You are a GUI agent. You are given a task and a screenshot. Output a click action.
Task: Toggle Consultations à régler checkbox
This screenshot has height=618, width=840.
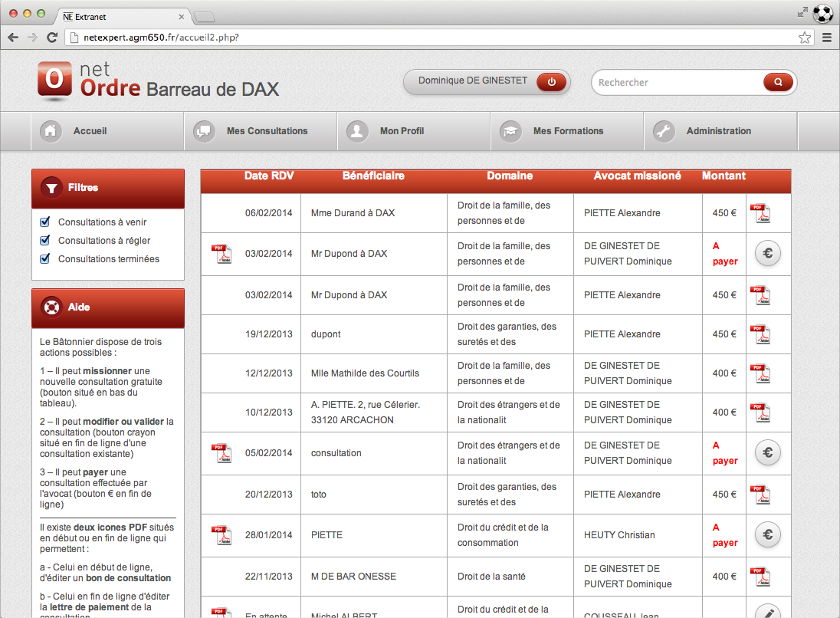(x=44, y=241)
